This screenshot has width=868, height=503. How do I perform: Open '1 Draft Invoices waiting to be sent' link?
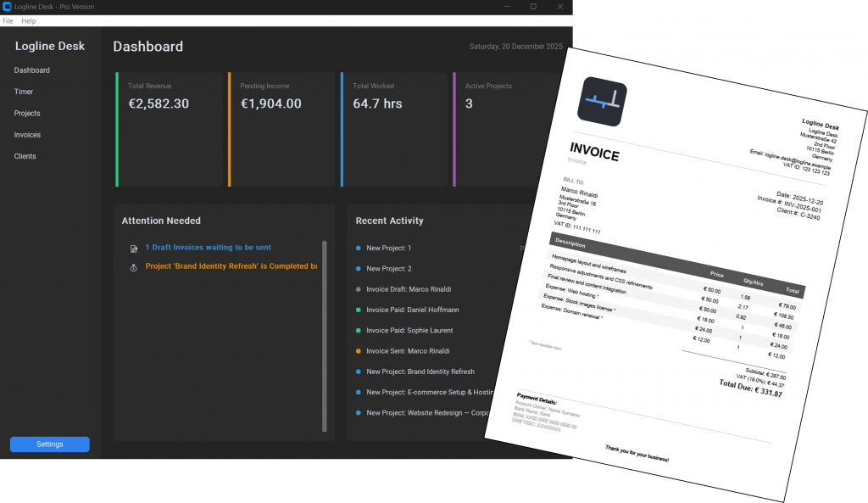pyautogui.click(x=209, y=248)
